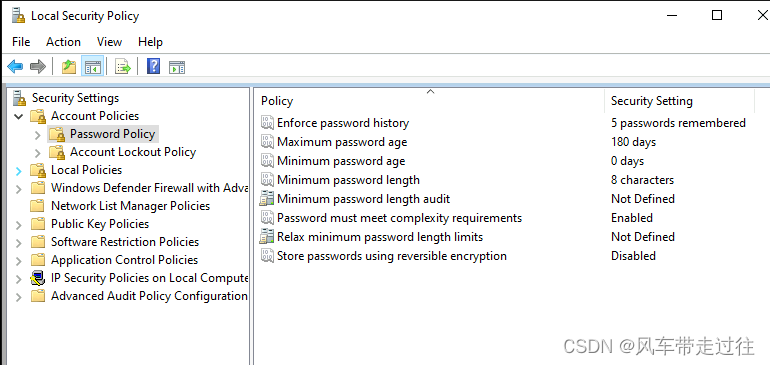Click the Password Policy folder icon

click(x=57, y=134)
